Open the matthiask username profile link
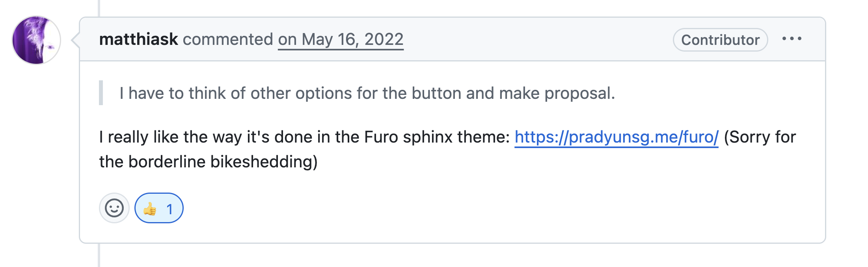 138,39
